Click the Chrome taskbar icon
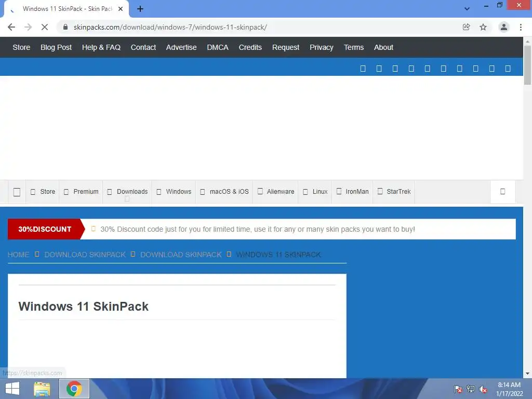532x399 pixels. tap(74, 389)
